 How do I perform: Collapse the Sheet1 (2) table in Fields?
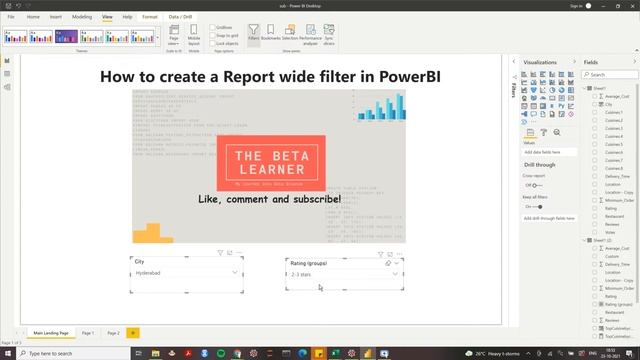coord(585,240)
